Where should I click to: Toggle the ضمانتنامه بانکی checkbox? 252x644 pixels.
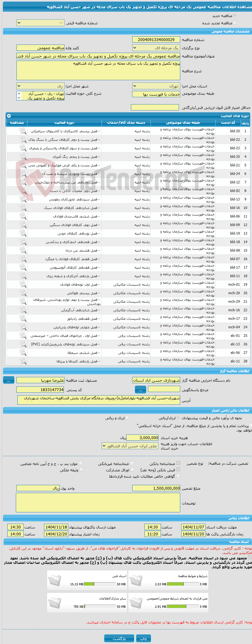point(178,463)
